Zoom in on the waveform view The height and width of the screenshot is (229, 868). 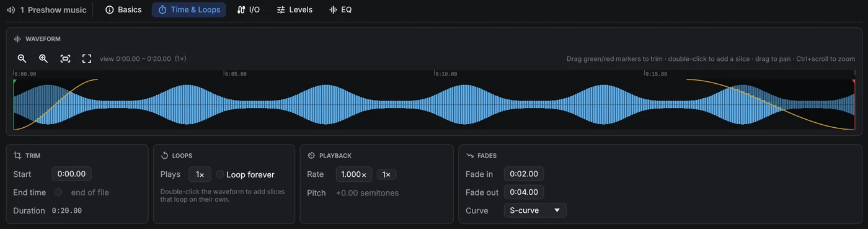43,58
